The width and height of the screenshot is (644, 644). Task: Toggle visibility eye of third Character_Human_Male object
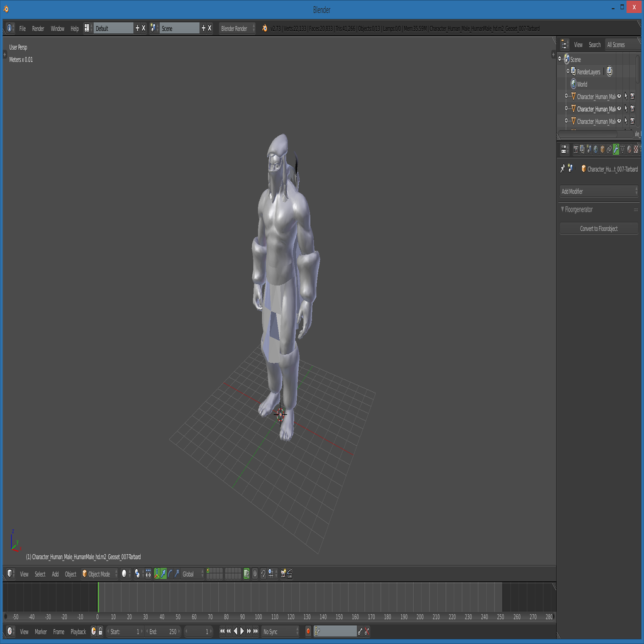click(619, 121)
